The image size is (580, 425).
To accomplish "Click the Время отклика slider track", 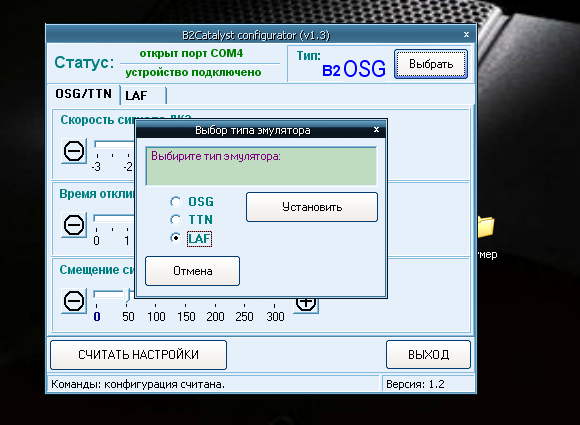I will (114, 218).
